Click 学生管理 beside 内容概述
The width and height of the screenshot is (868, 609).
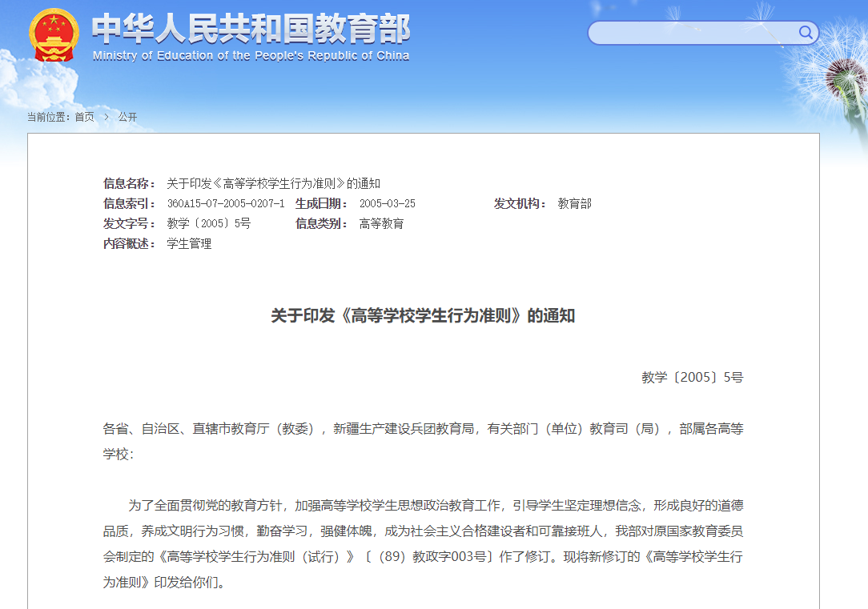[x=189, y=243]
